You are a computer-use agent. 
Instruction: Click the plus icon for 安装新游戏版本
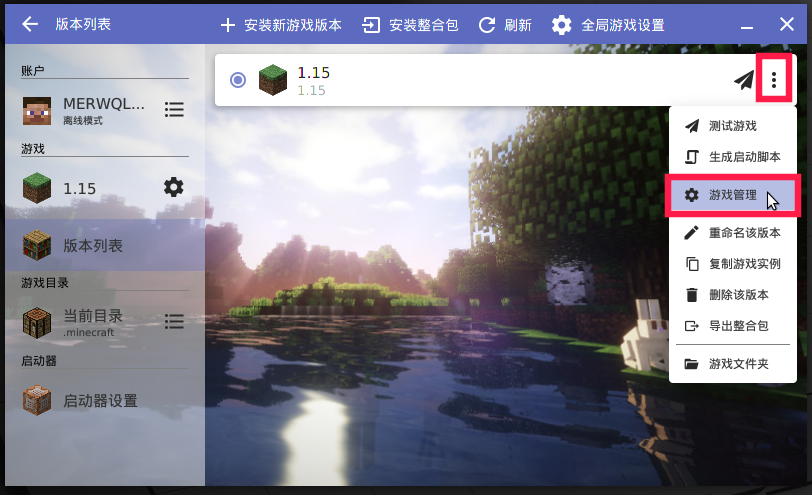tap(228, 25)
